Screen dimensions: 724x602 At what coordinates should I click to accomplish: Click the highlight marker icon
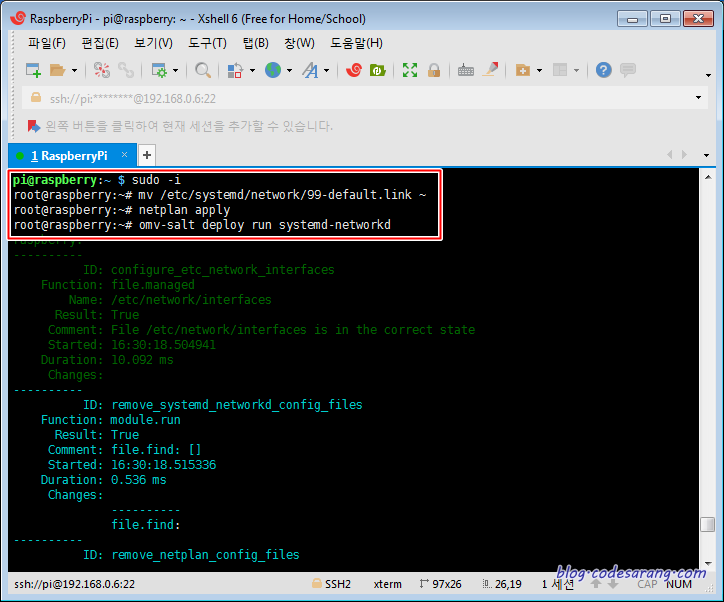[490, 70]
